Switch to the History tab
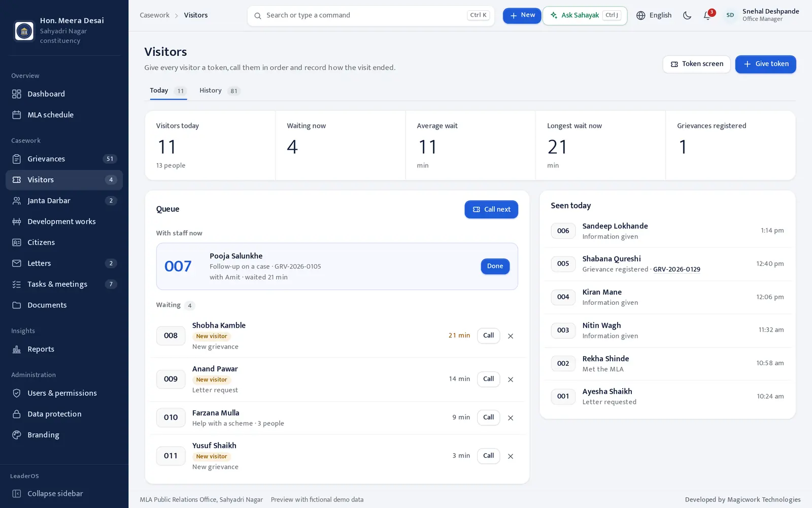812x508 pixels. [x=219, y=90]
